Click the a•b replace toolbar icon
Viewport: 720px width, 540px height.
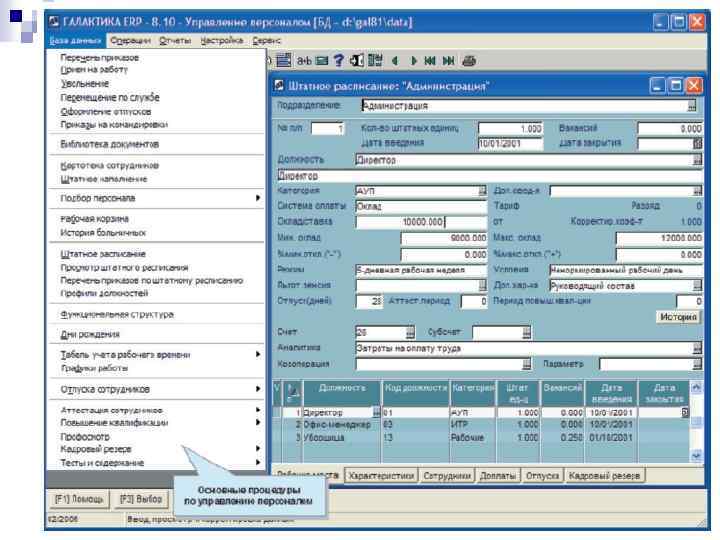pyautogui.click(x=304, y=61)
